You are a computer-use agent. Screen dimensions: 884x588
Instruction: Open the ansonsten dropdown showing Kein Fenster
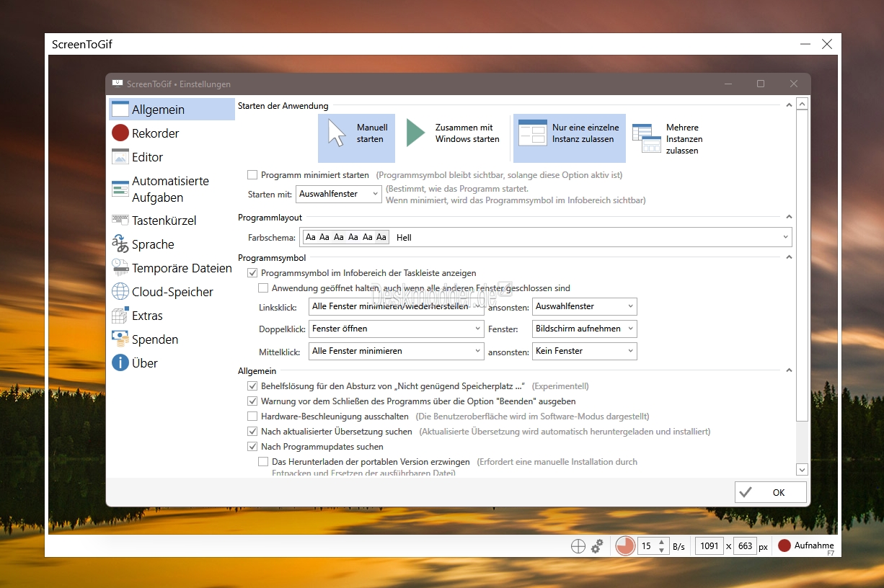(x=584, y=351)
